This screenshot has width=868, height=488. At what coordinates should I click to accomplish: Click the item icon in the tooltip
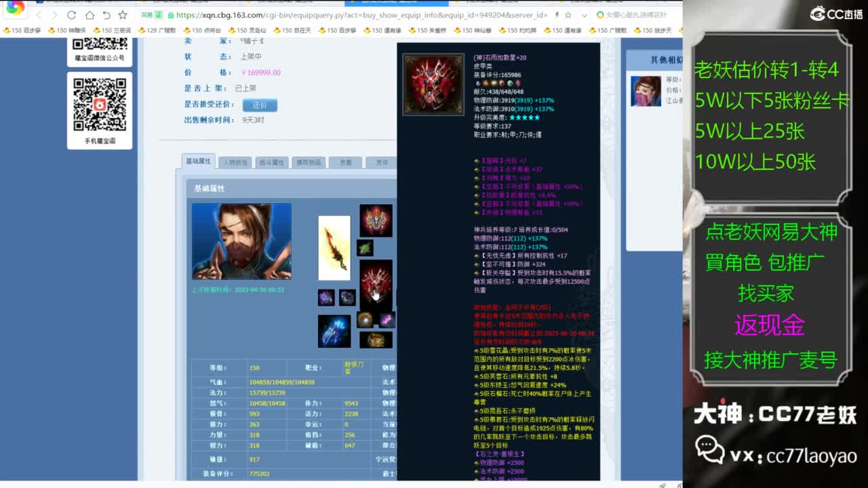[433, 84]
